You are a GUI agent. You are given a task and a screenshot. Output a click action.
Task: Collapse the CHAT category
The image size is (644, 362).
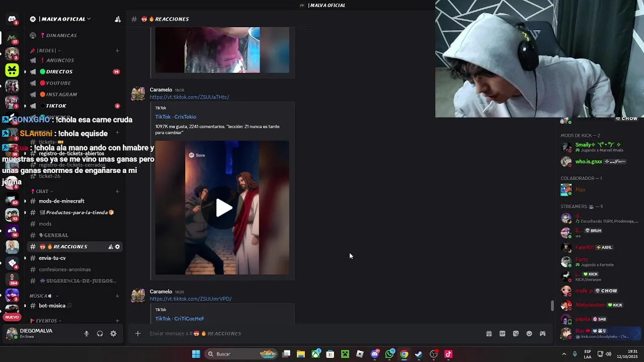(42, 191)
